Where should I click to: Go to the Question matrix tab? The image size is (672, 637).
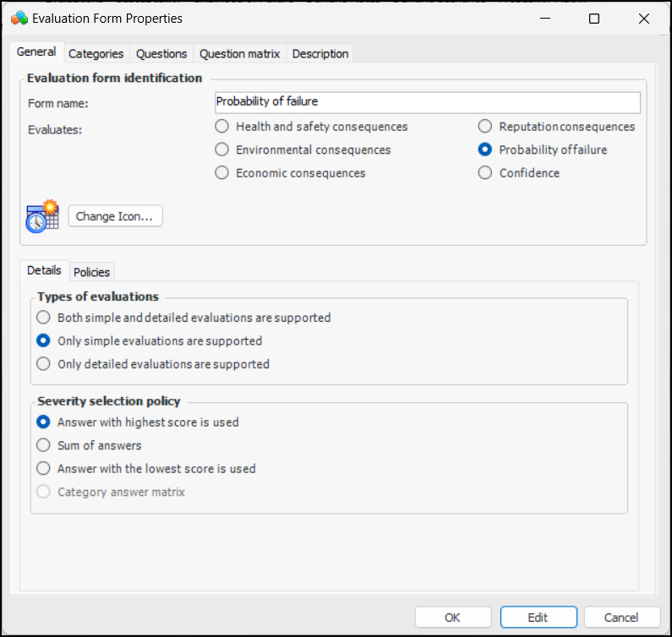pos(239,53)
